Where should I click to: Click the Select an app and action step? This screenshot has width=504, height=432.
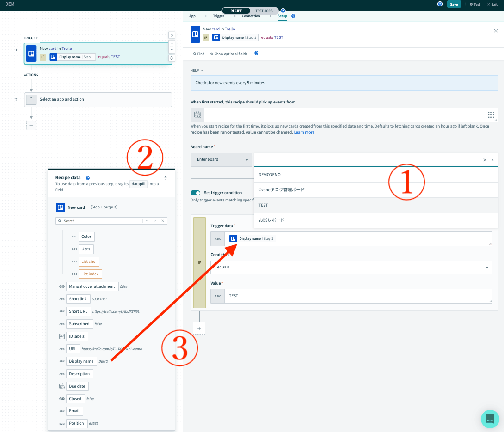[x=98, y=100]
